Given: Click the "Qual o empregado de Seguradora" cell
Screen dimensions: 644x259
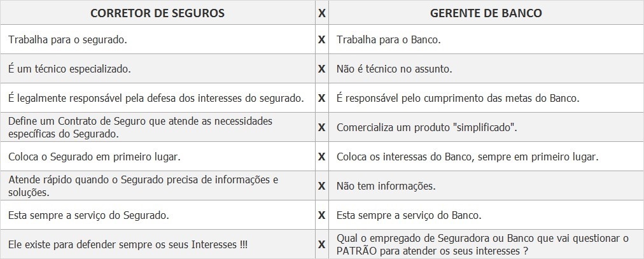Looking at the screenshot, I should (x=482, y=244).
